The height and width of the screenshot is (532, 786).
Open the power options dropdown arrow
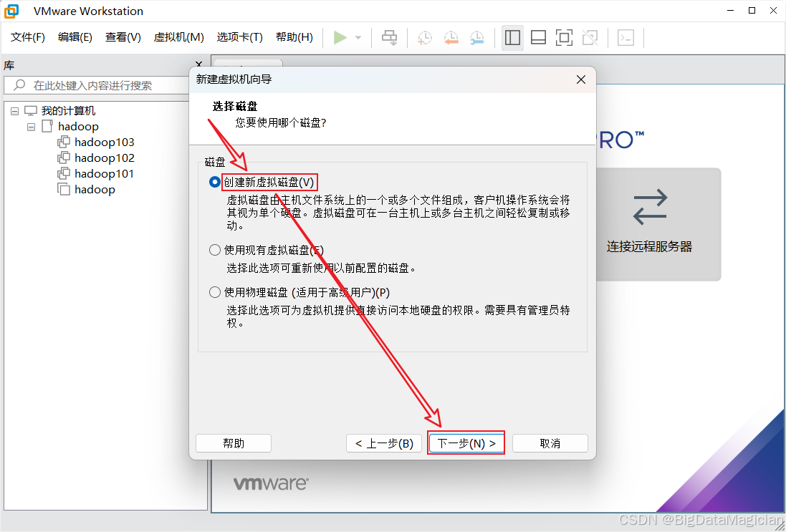click(x=358, y=38)
